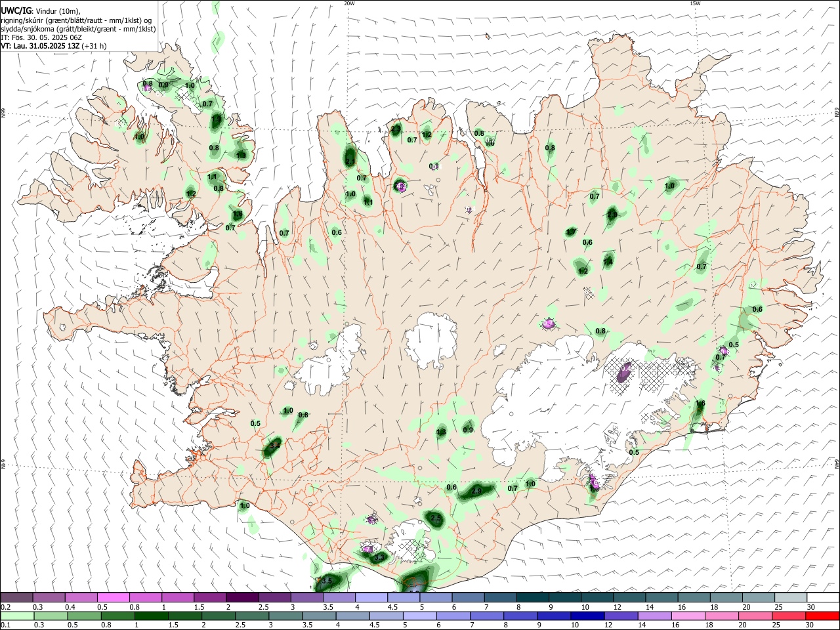Click the 'VT: Lau. 31.05.2025 13Z (+31 h)' line
Viewport: 840px width, 630px height.
(54, 47)
